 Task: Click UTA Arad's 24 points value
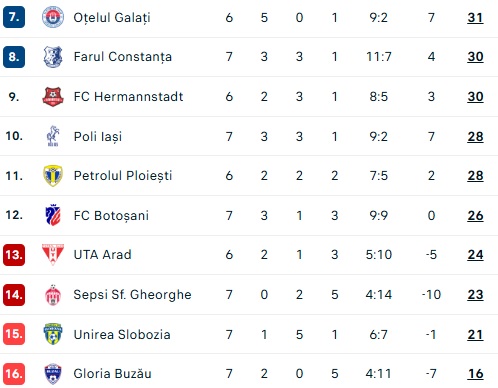click(x=475, y=255)
